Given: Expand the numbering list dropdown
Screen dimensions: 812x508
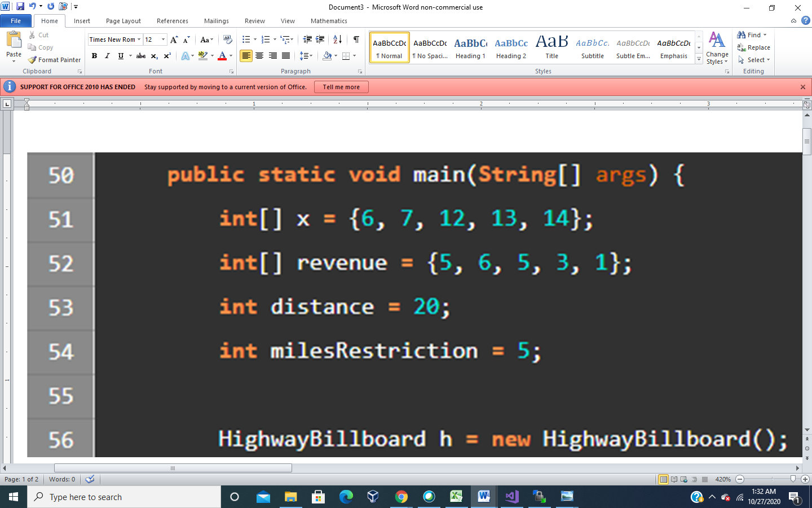Looking at the screenshot, I should click(x=275, y=40).
